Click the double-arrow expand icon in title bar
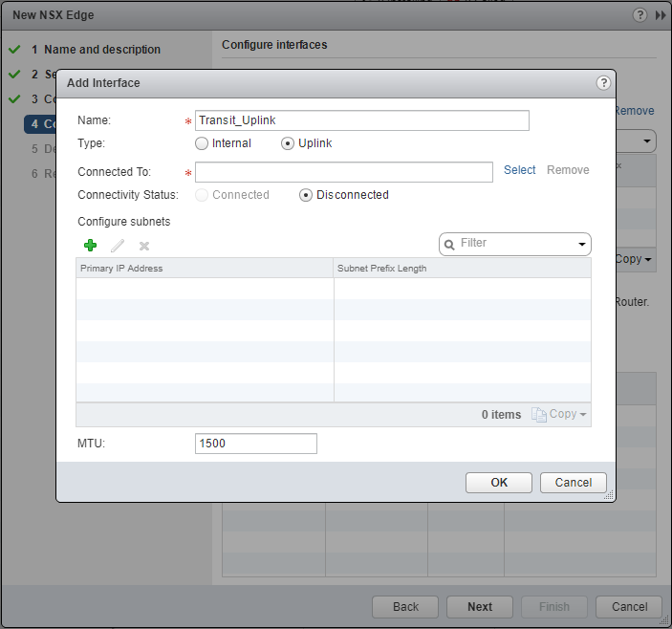 [661, 15]
